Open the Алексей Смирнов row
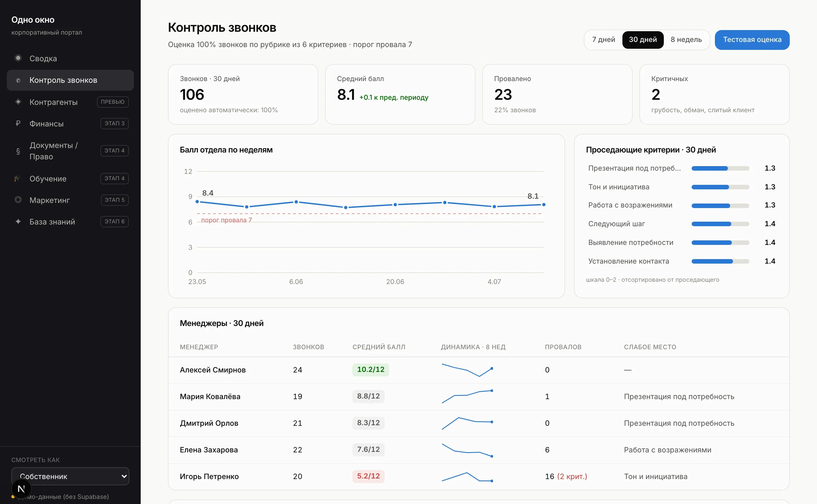 [x=478, y=370]
